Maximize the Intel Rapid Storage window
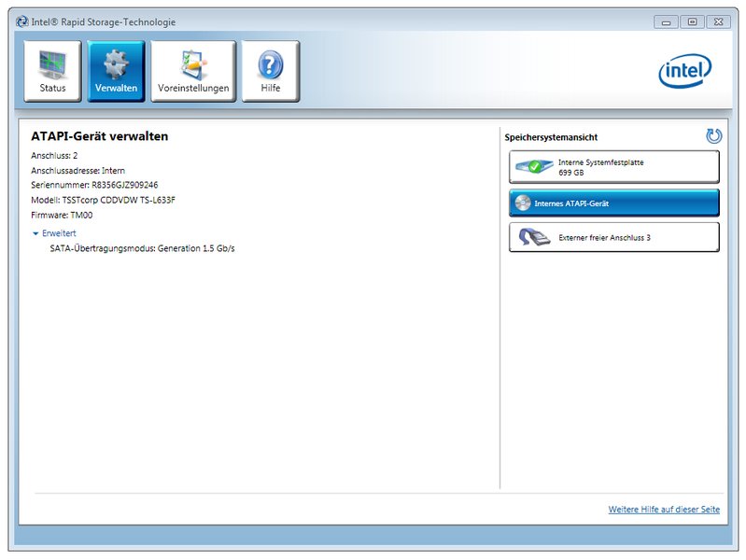Image resolution: width=746 pixels, height=560 pixels. [692, 21]
